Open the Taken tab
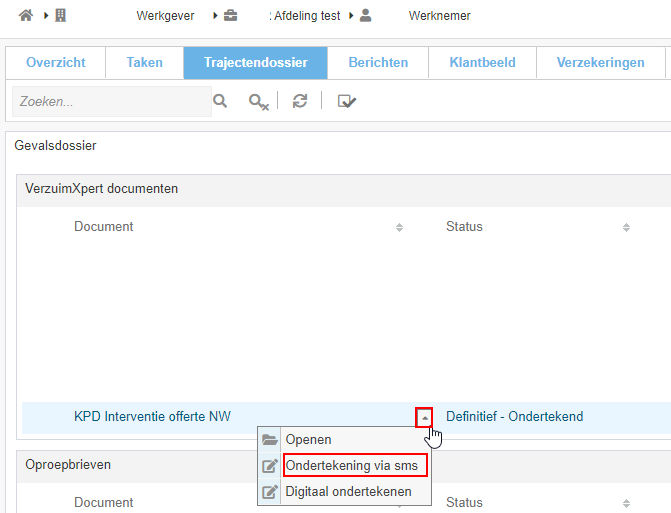Viewport: 671px width, 513px height. [x=144, y=62]
